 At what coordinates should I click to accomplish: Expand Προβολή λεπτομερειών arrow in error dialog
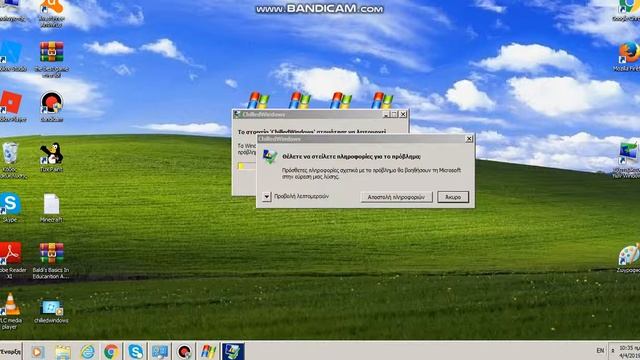point(267,197)
